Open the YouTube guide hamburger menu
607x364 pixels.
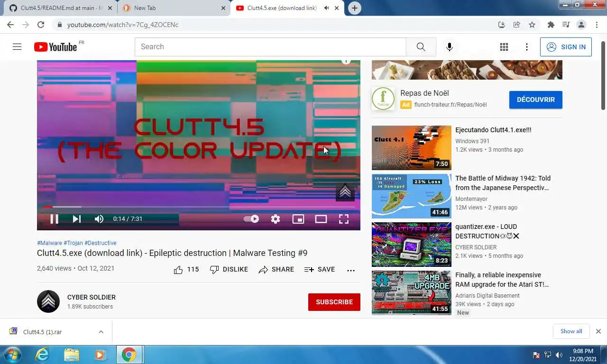click(x=17, y=47)
